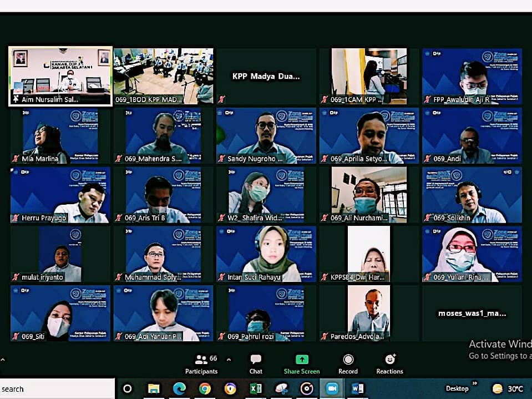Click the green Share Screen icon

coord(302,360)
